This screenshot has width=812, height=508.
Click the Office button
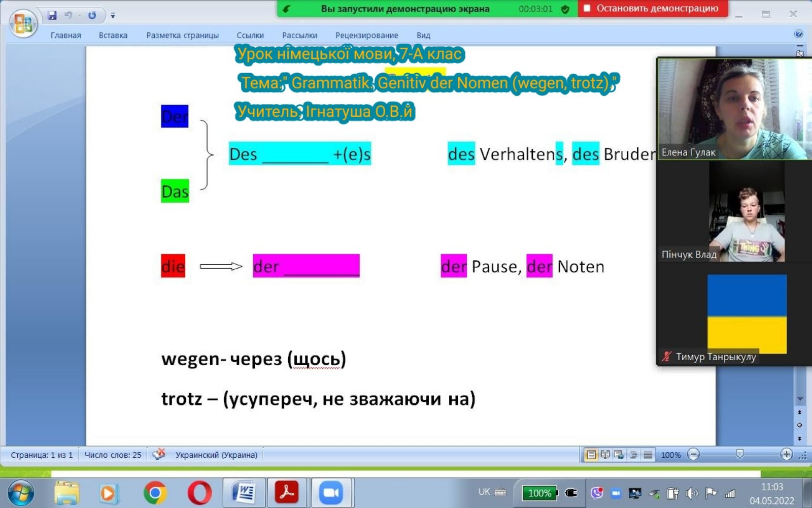pyautogui.click(x=23, y=23)
